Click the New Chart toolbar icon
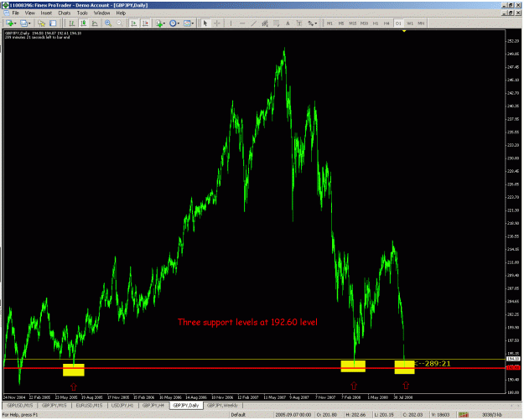 [10, 23]
